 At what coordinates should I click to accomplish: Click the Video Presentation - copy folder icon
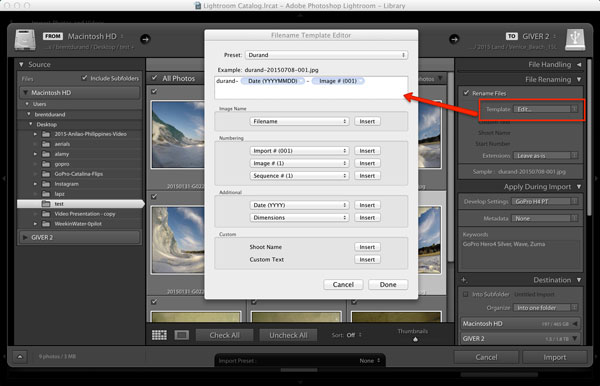(x=46, y=214)
